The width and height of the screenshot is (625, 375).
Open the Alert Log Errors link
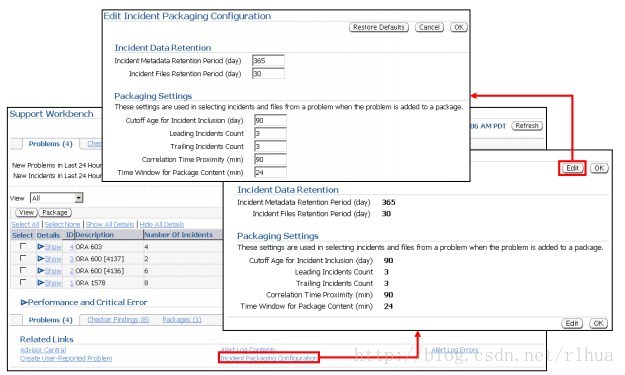click(454, 349)
